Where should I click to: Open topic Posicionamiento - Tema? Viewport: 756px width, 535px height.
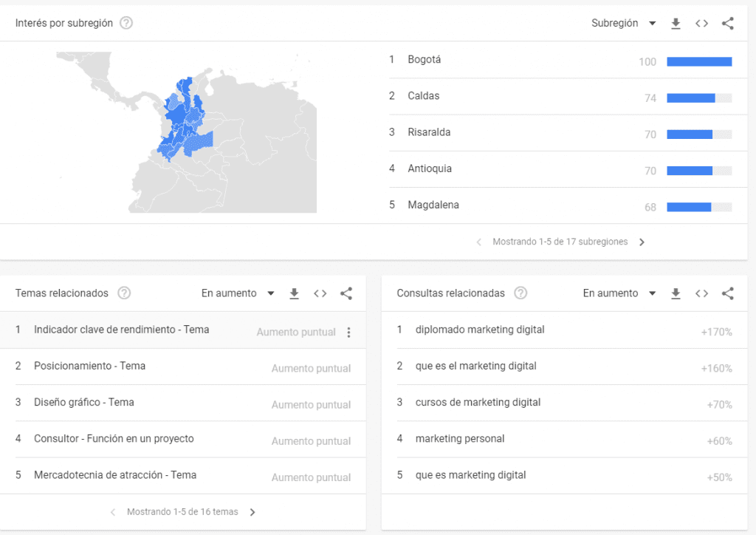[89, 367]
